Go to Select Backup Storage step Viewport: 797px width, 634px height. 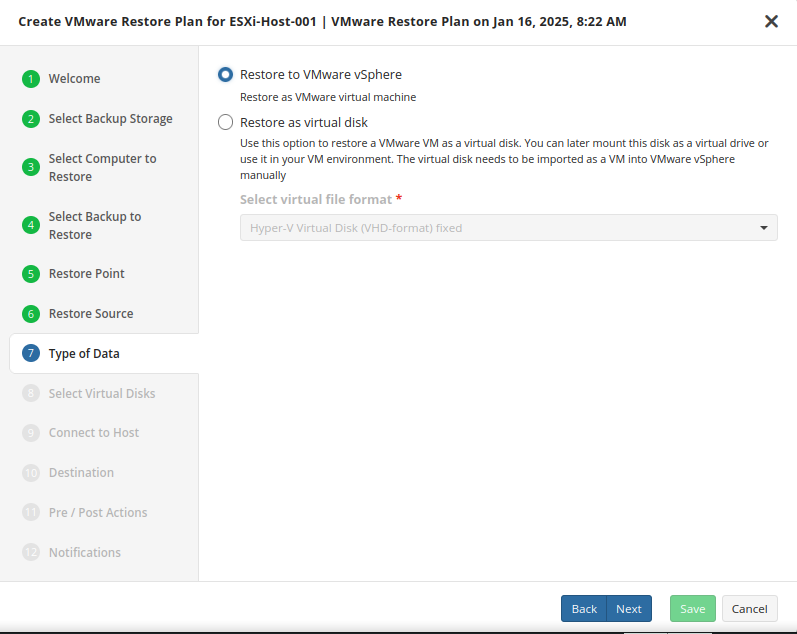[x=110, y=119]
